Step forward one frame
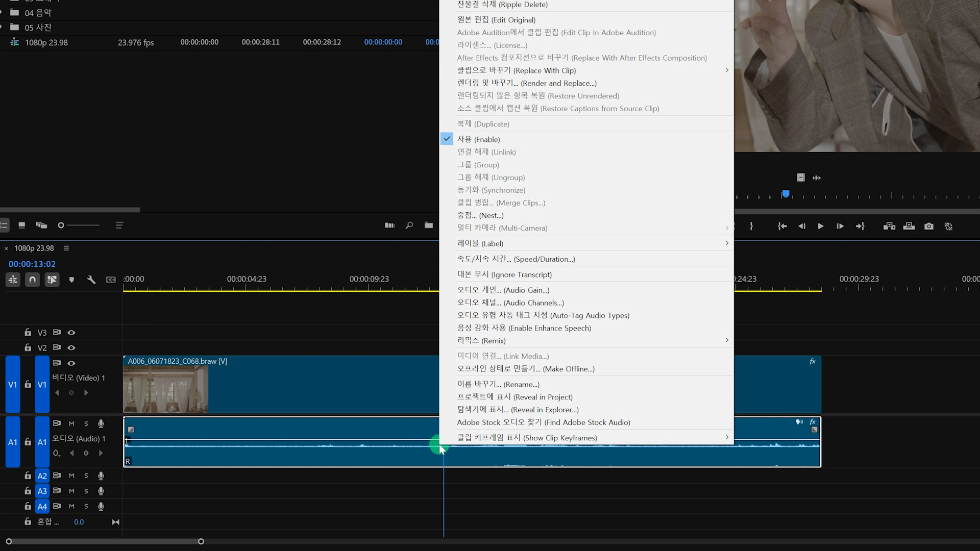The height and width of the screenshot is (551, 980). point(840,226)
